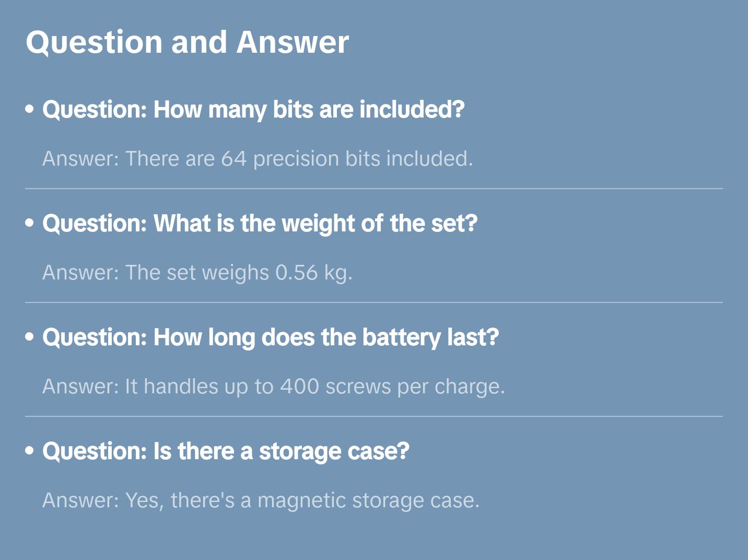748x560 pixels.
Task: Click the answer about precision bits included
Action: click(258, 159)
